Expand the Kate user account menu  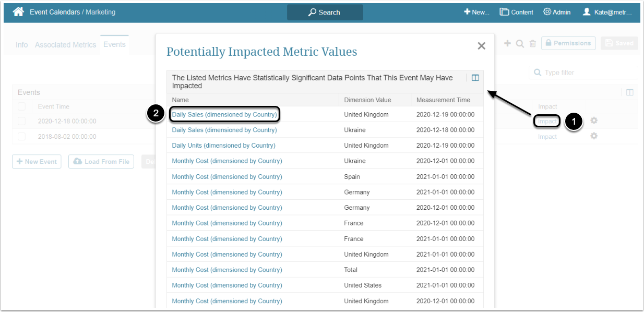pyautogui.click(x=607, y=12)
